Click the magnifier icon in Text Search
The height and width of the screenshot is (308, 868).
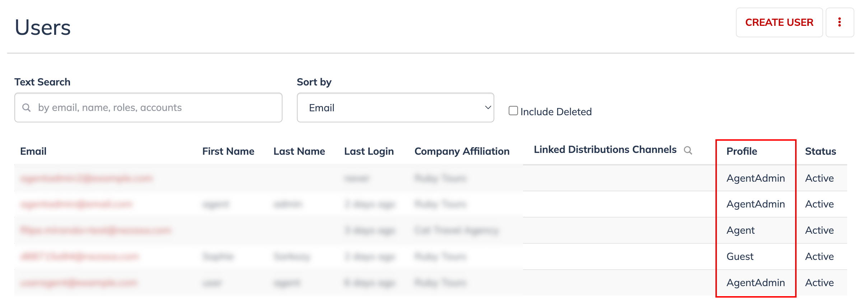(26, 108)
